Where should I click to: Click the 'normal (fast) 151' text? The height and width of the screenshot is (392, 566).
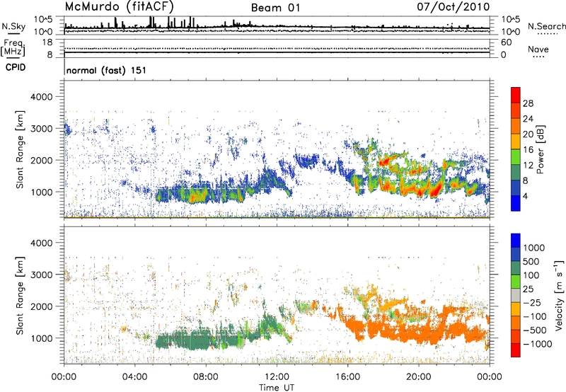tap(107, 70)
